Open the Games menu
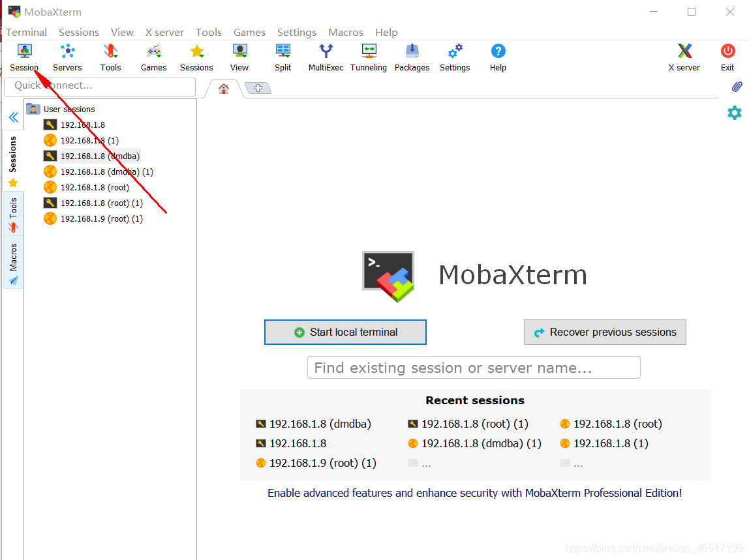The width and height of the screenshot is (749, 560). click(249, 32)
